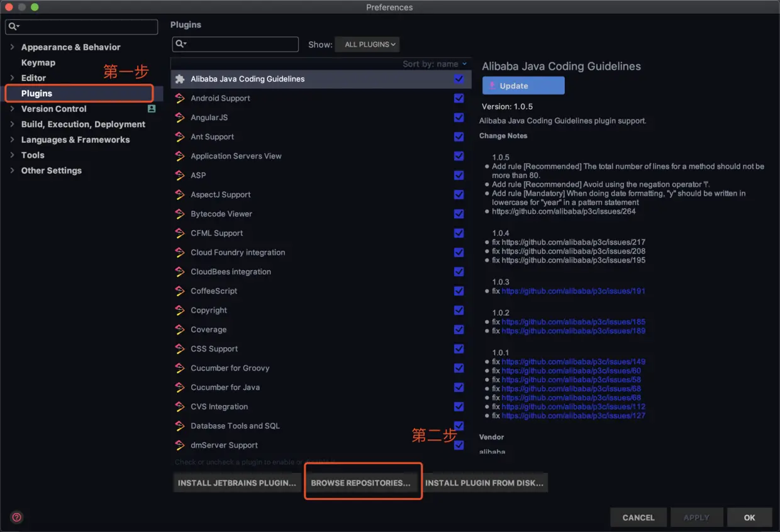This screenshot has width=780, height=532.
Task: Toggle the AngularJS plugin checkbox
Action: click(x=459, y=118)
